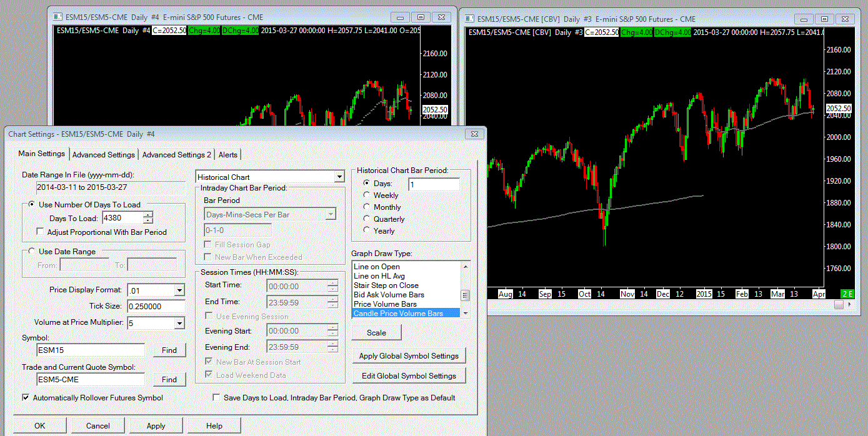
Task: Select Line on Open draw type
Action: (406, 267)
